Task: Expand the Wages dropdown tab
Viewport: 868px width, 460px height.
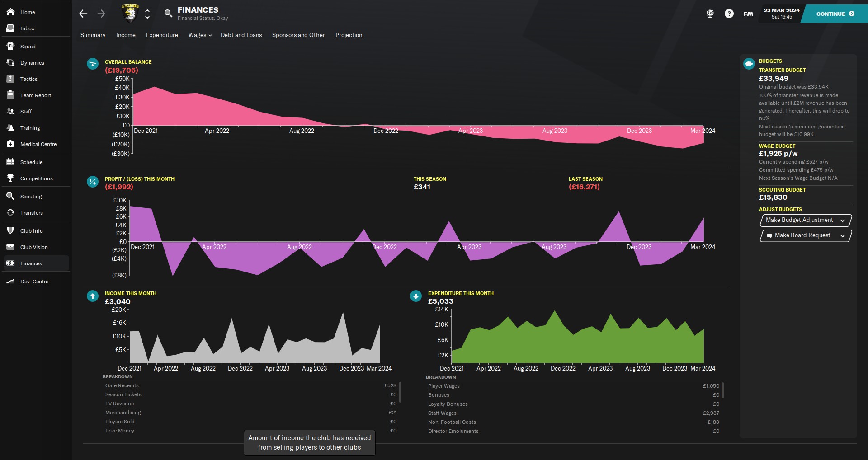Action: click(200, 35)
